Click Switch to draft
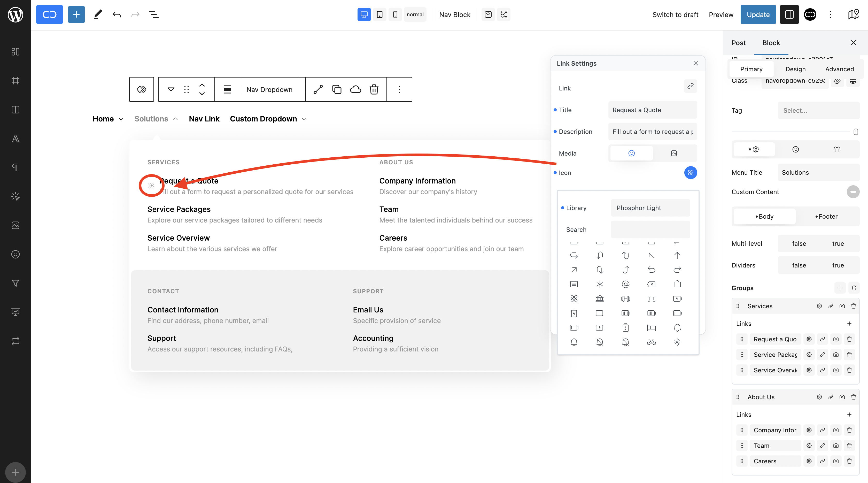868x483 pixels. (675, 14)
